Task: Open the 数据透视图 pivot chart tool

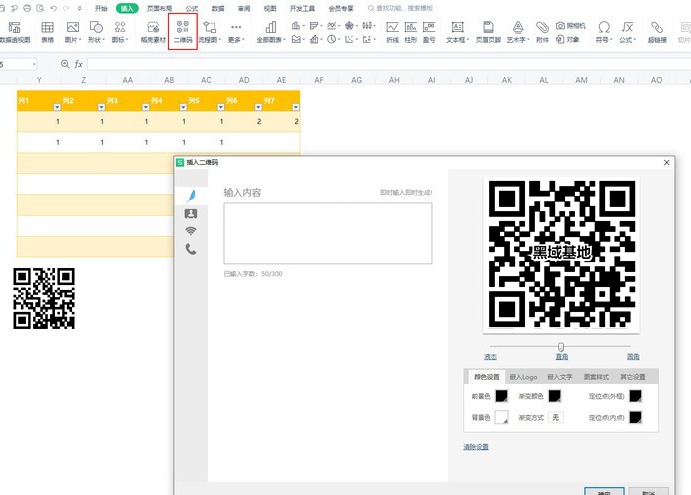Action: pos(15,32)
